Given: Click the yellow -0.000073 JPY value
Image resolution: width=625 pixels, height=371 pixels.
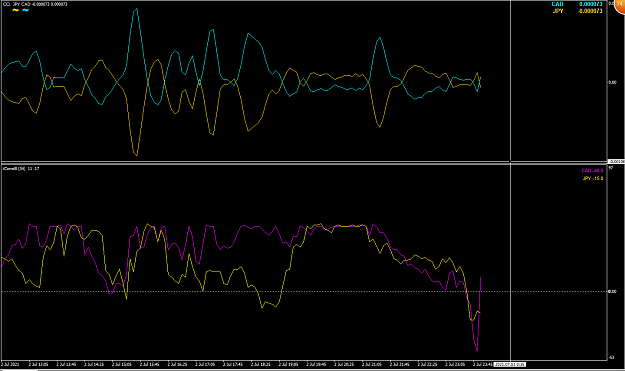Looking at the screenshot, I should click(x=590, y=11).
